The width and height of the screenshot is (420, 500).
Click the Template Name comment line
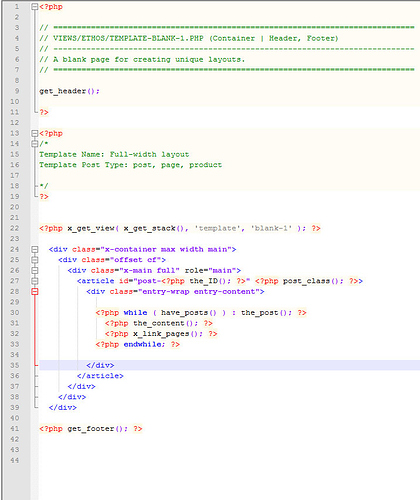[x=114, y=154]
